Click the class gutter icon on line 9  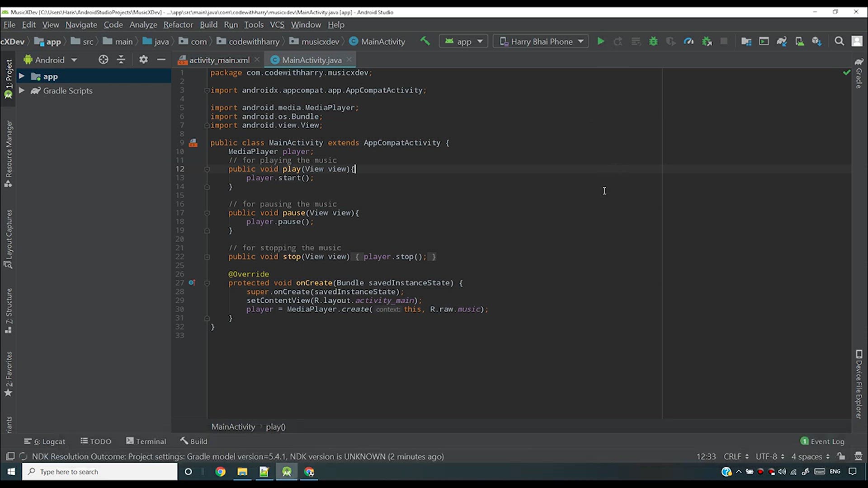(193, 143)
